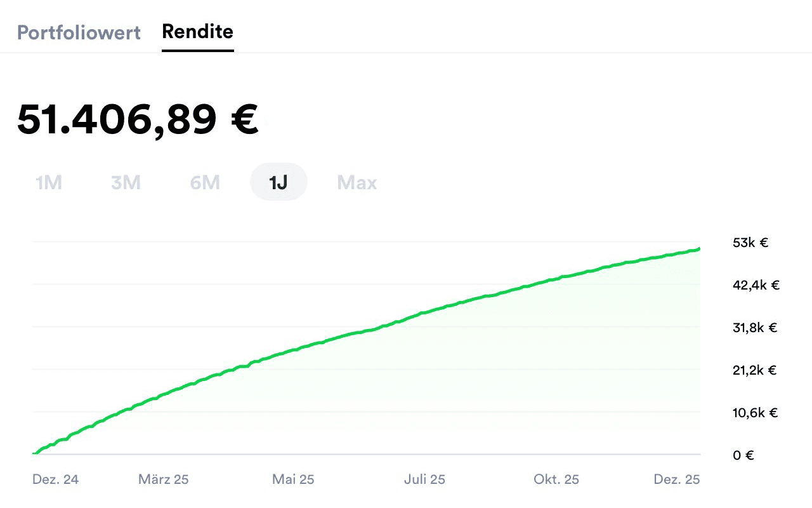Screen dimensions: 812x508
Task: Switch to the Portfoliowert tab
Action: [x=79, y=32]
